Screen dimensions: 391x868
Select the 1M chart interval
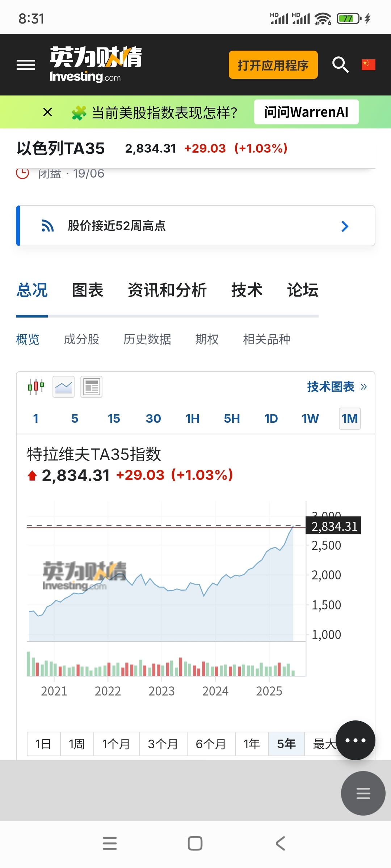349,418
